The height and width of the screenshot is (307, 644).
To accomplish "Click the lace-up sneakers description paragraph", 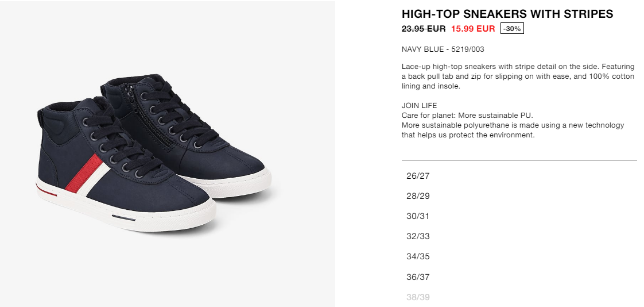I will coord(518,76).
